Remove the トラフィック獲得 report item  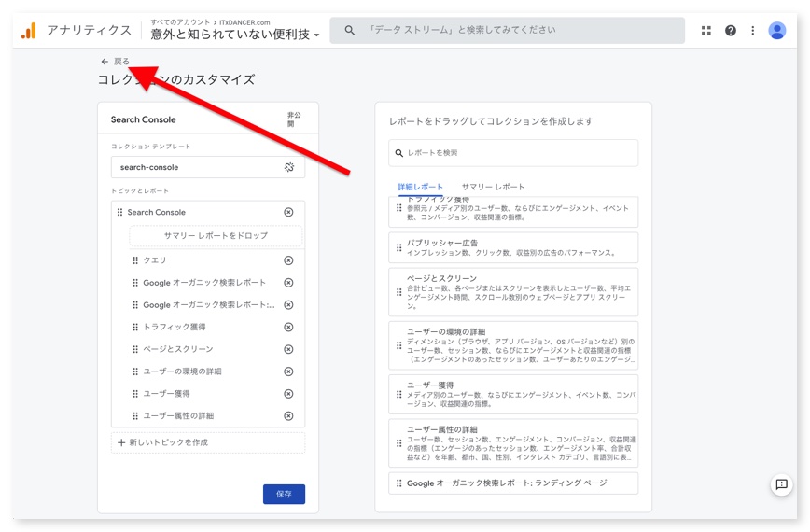[288, 328]
